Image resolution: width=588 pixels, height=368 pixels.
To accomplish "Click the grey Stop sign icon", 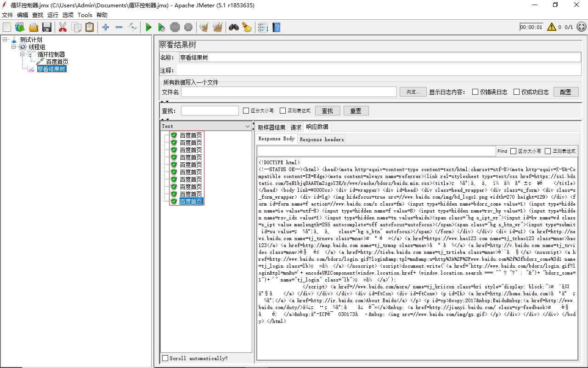I will click(175, 27).
